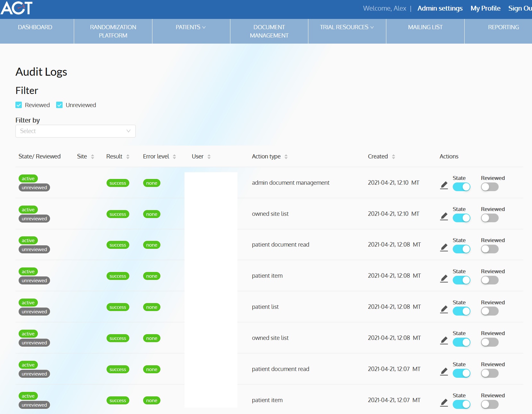Click the ACT logo in header
Image resolution: width=532 pixels, height=414 pixels.
click(17, 8)
